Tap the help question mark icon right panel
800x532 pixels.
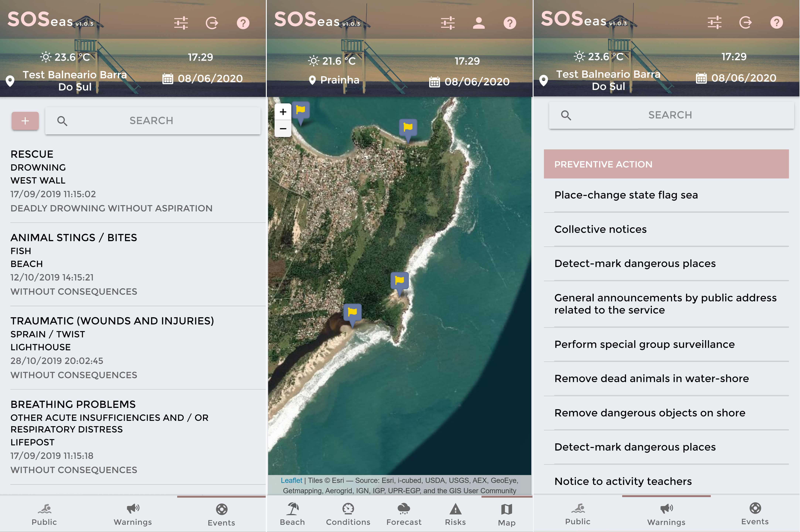[776, 23]
